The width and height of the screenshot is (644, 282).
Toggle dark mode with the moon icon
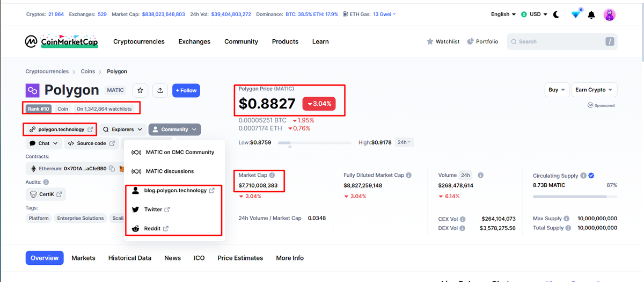point(557,15)
